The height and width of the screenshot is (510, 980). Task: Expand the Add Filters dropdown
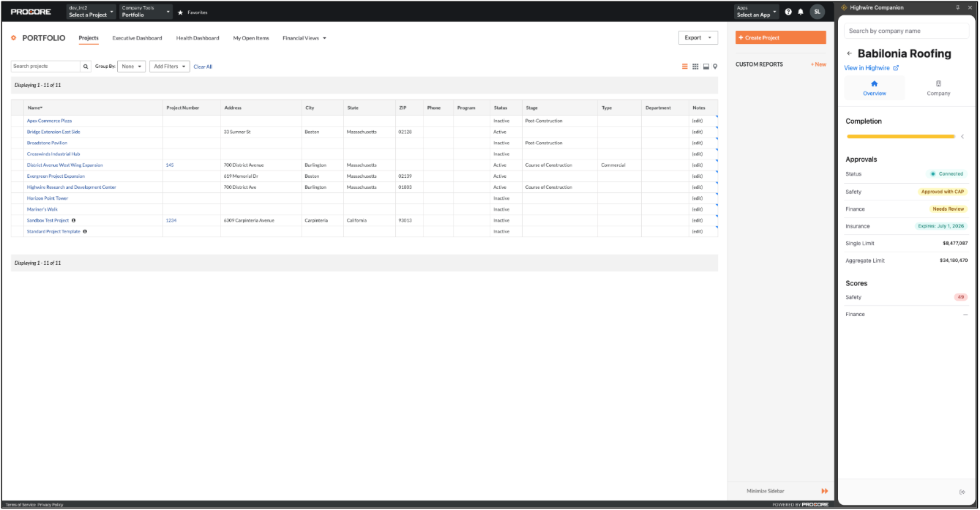[x=169, y=67]
